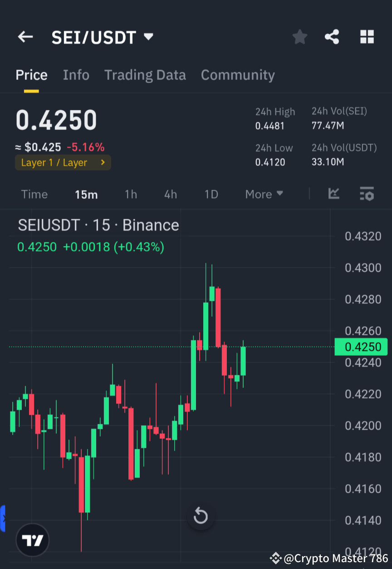Switch to the Trading Data tab

point(145,74)
